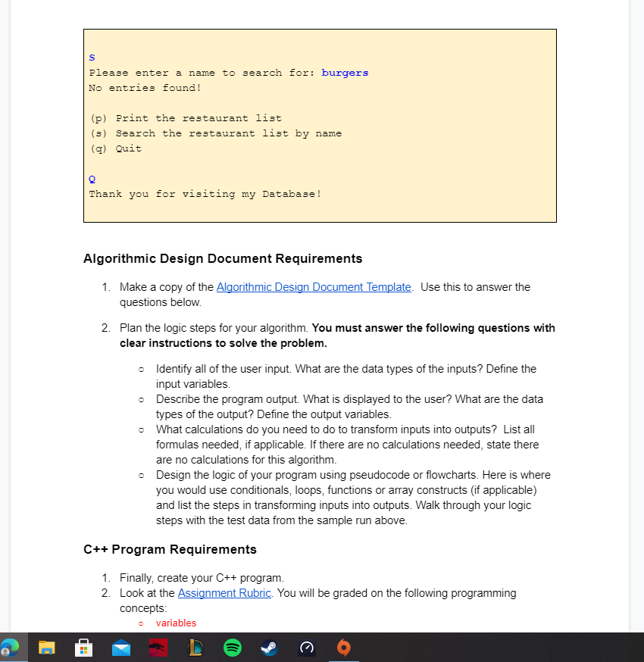The height and width of the screenshot is (662, 644).
Task: Open the League of Legends client
Action: (195, 648)
